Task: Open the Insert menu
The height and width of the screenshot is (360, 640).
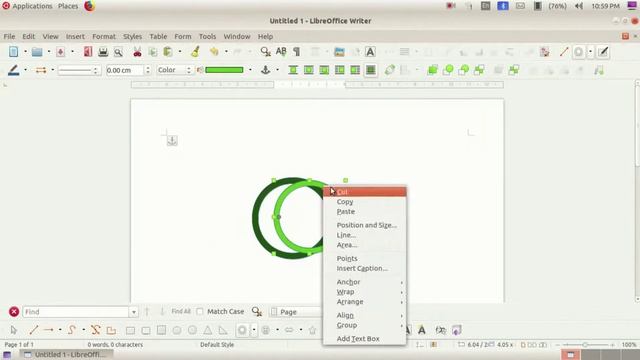Action: [75, 36]
